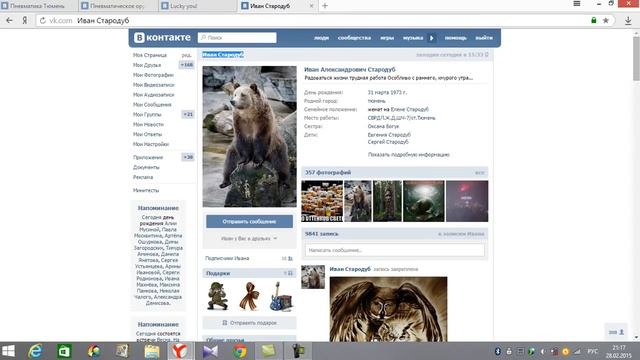Switch to Пневматика Тюмень tab

tap(38, 6)
